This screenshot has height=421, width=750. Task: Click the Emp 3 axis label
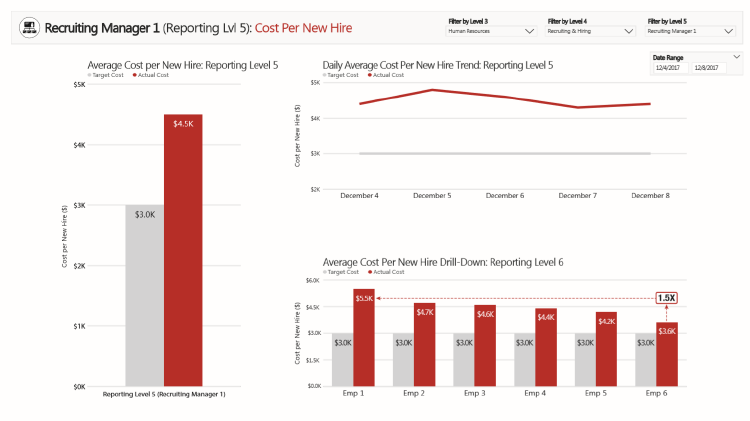pos(474,393)
